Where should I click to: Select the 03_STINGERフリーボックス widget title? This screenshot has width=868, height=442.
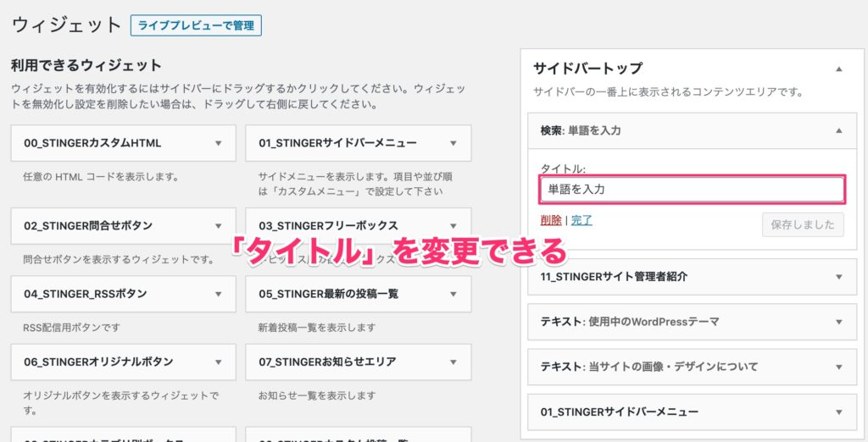pos(328,226)
